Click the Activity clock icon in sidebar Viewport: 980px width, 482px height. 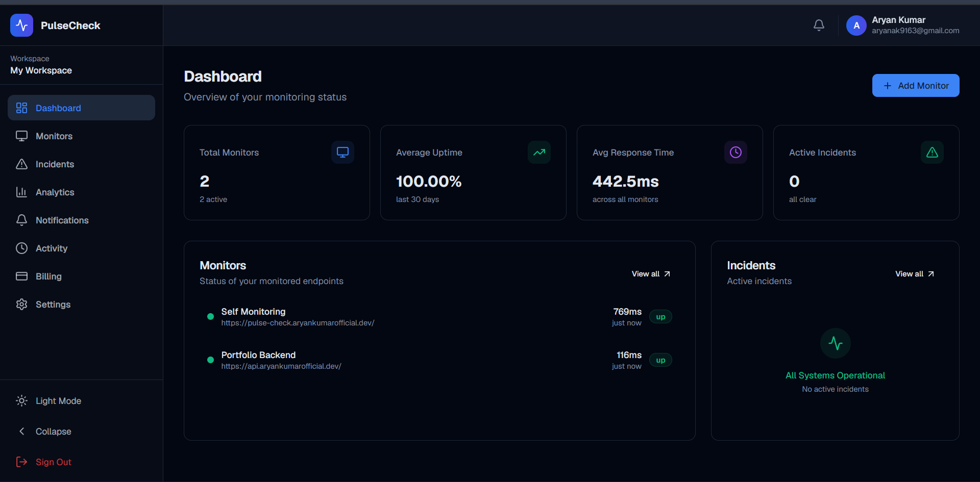21,248
